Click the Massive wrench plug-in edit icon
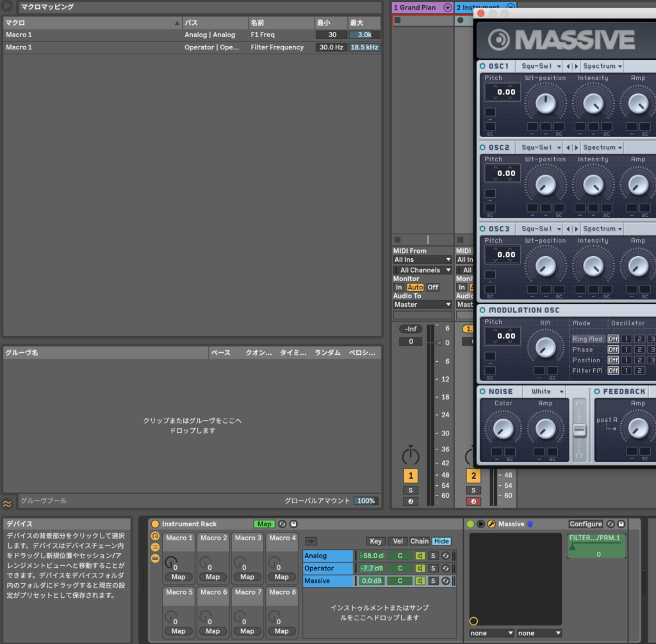The width and height of the screenshot is (656, 644). (491, 524)
